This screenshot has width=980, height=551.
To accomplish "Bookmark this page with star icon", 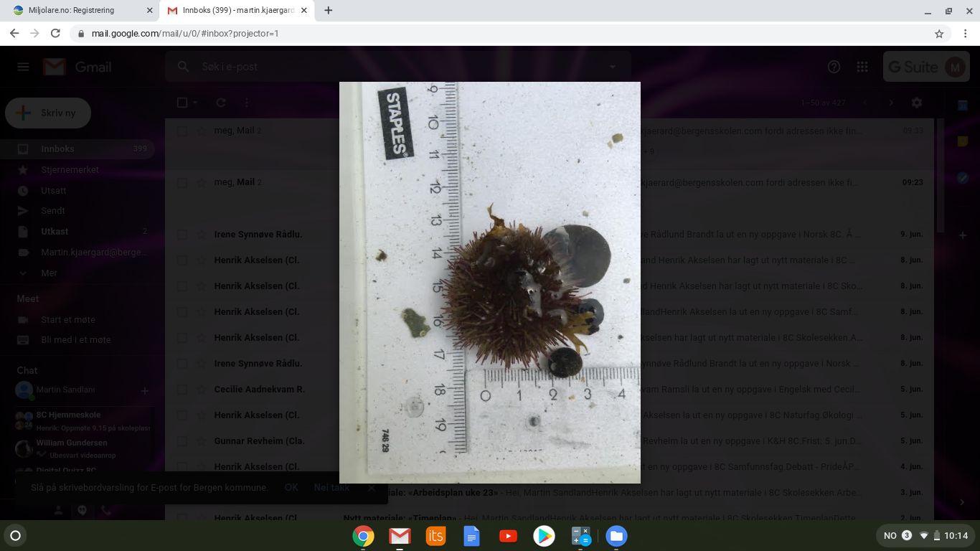I will coord(939,33).
